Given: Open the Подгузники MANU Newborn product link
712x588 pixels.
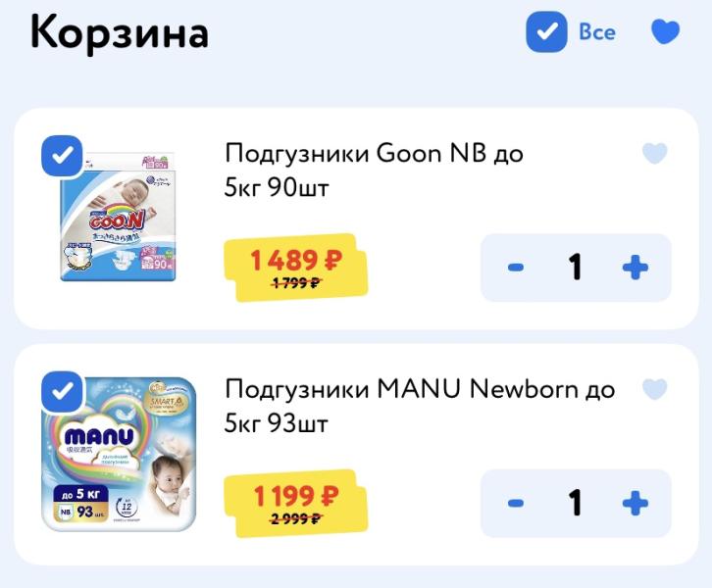Looking at the screenshot, I should tap(420, 405).
